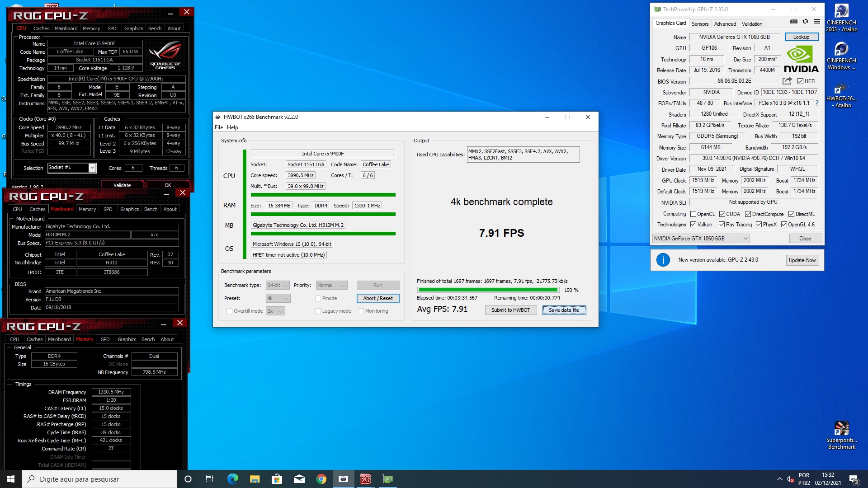868x488 pixels.
Task: Click the muted volume tray icon
Action: pos(790,479)
